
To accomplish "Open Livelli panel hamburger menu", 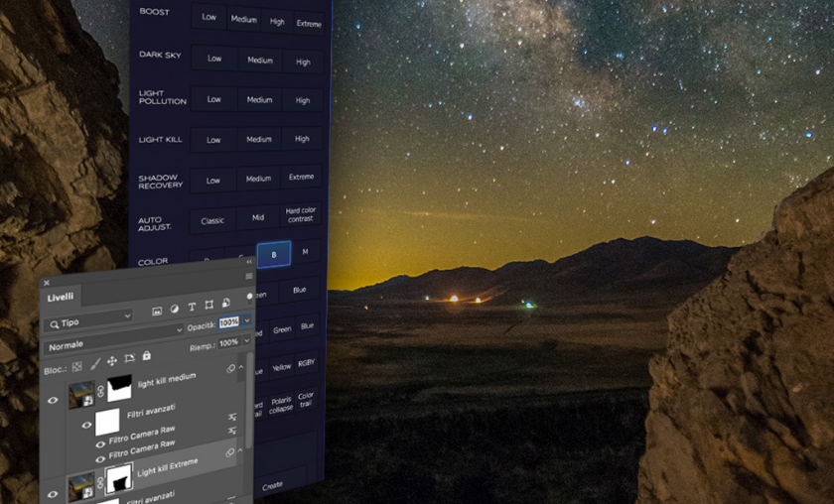I will point(249,276).
